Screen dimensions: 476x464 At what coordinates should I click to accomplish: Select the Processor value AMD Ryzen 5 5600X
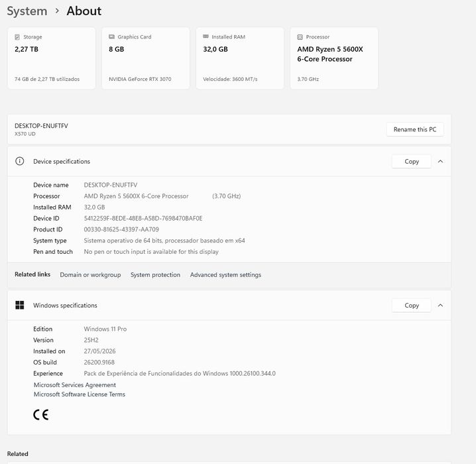[x=136, y=196]
